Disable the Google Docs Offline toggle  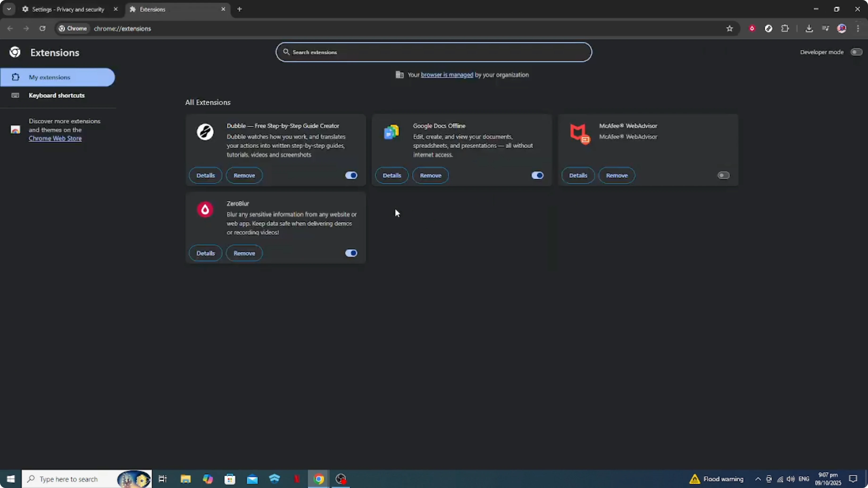(538, 175)
